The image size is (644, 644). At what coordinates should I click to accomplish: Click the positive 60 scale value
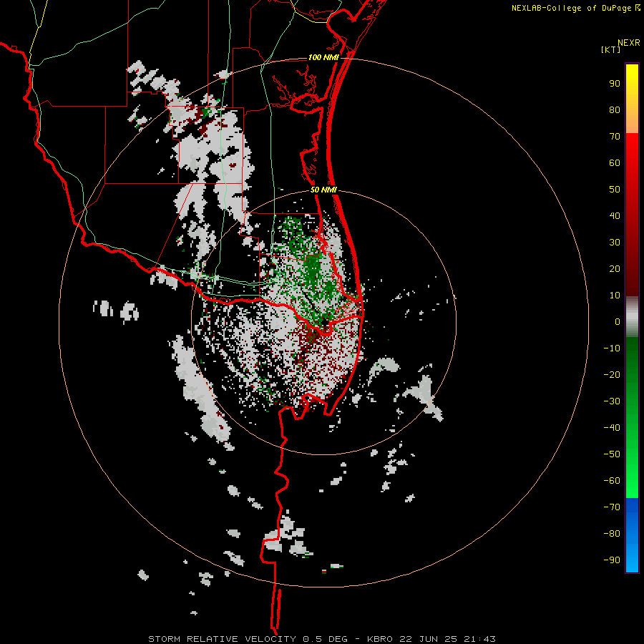615,162
